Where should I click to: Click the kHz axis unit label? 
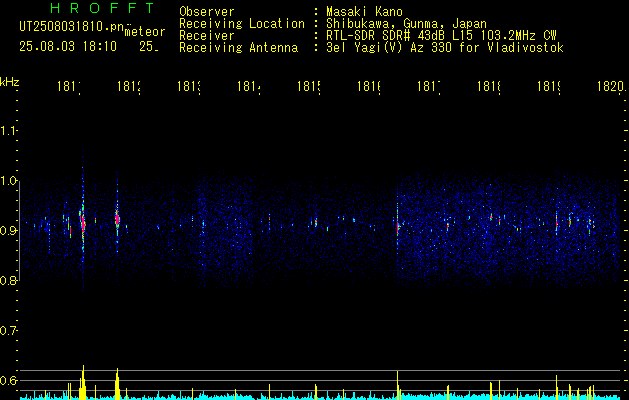click(x=9, y=82)
